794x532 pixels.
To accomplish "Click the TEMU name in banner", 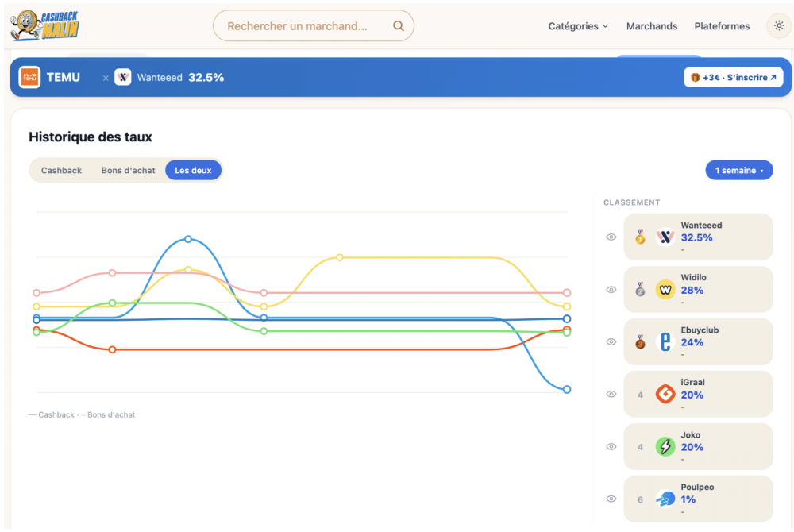I will pos(64,78).
